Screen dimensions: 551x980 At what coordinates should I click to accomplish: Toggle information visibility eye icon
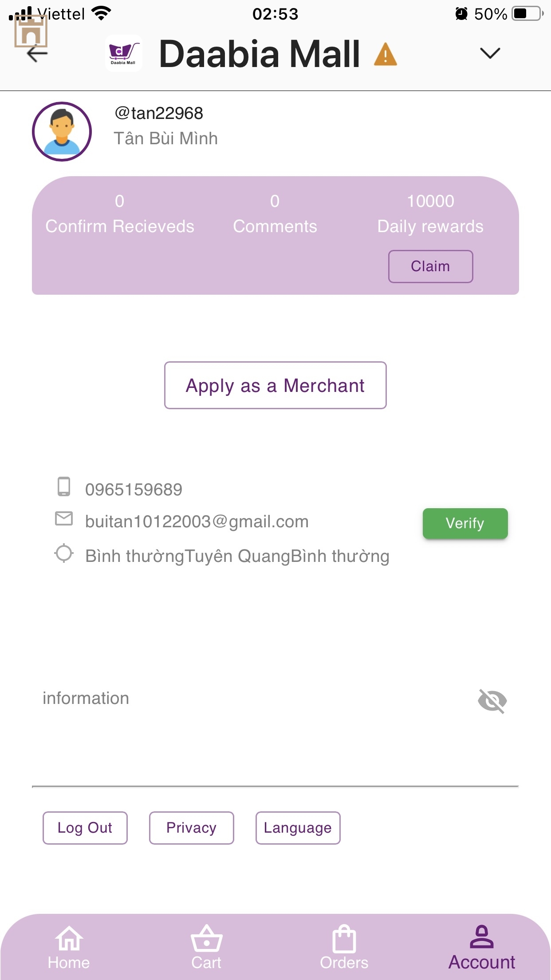pyautogui.click(x=492, y=701)
